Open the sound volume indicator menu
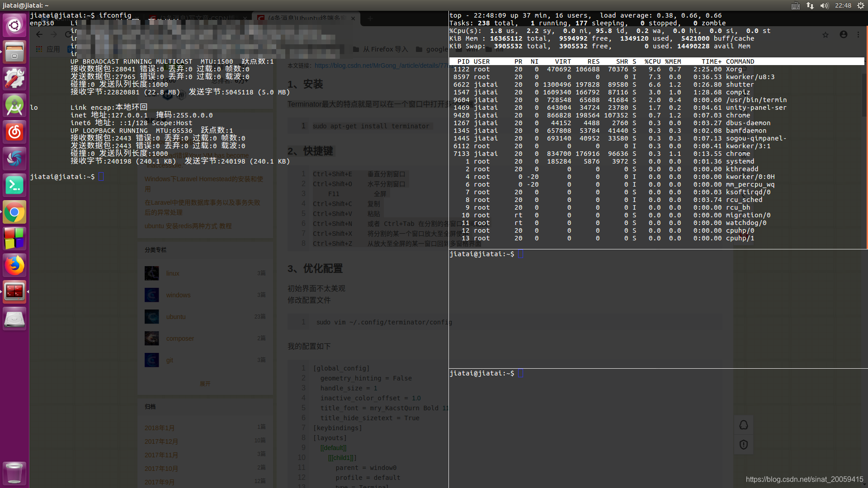This screenshot has height=488, width=868. pos(824,5)
